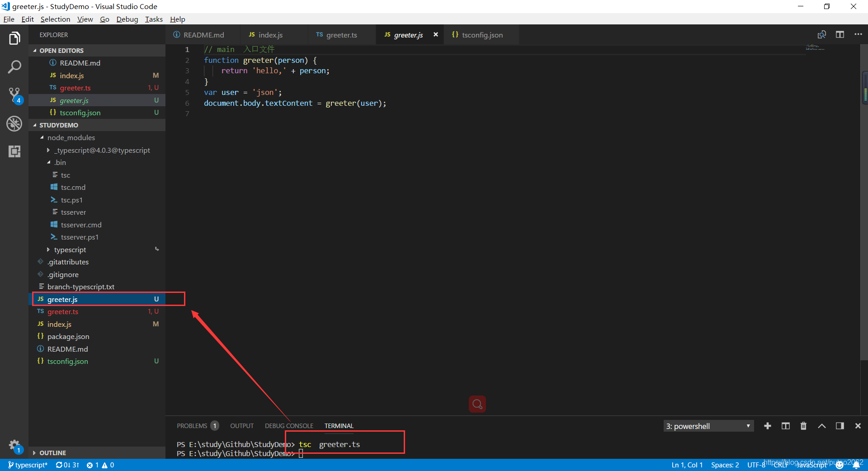Open greeter.ts in STUDYDEMO tree
868x471 pixels.
(97, 311)
